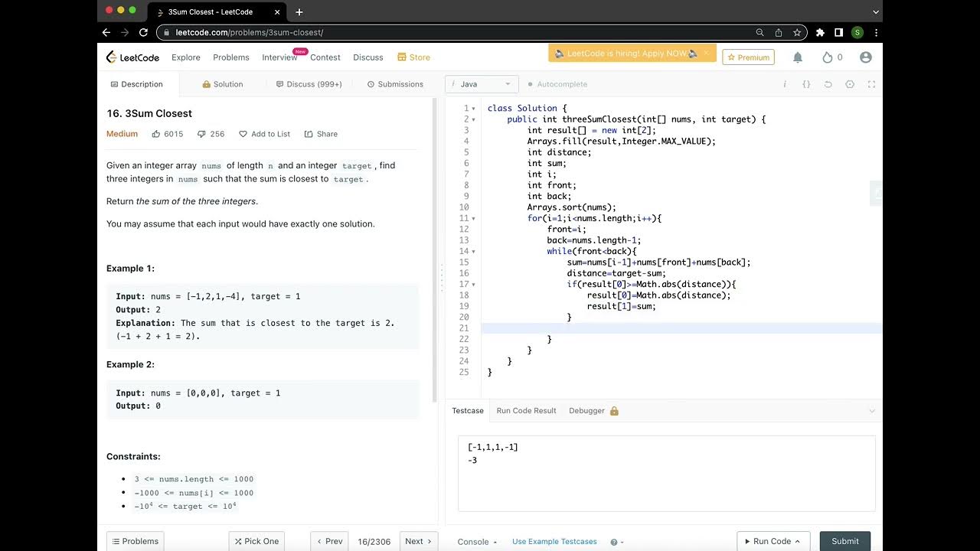Switch to Description tab
This screenshot has width=980, height=551.
coord(137,84)
